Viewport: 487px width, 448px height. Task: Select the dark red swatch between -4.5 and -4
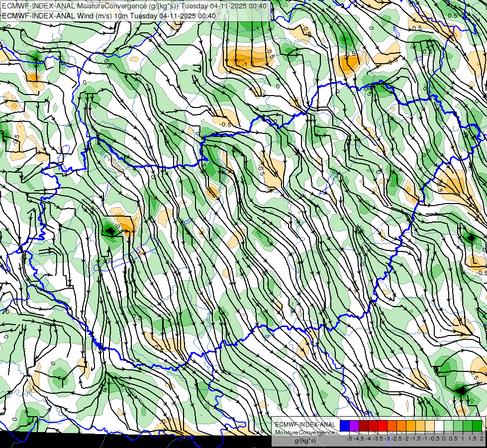(364, 426)
